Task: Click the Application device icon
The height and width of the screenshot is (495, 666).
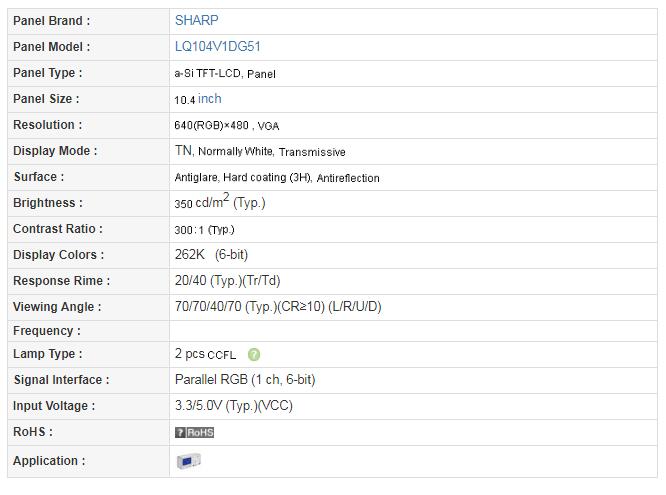Action: pyautogui.click(x=189, y=461)
